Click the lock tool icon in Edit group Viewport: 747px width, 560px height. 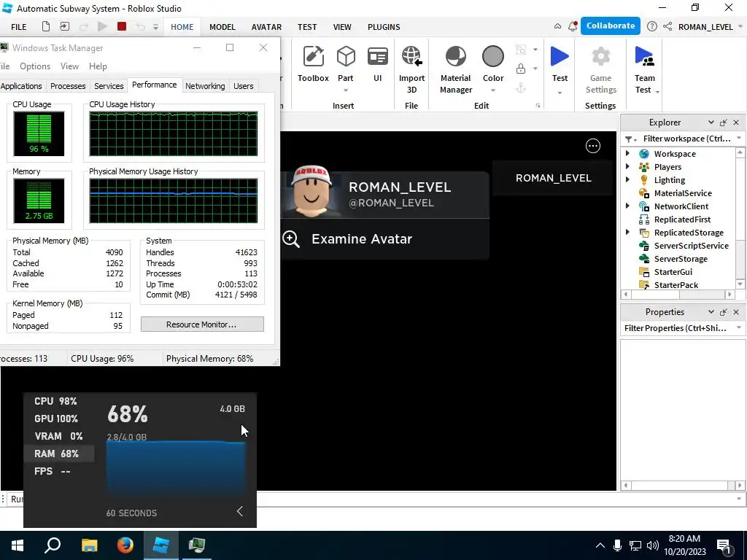[521, 69]
